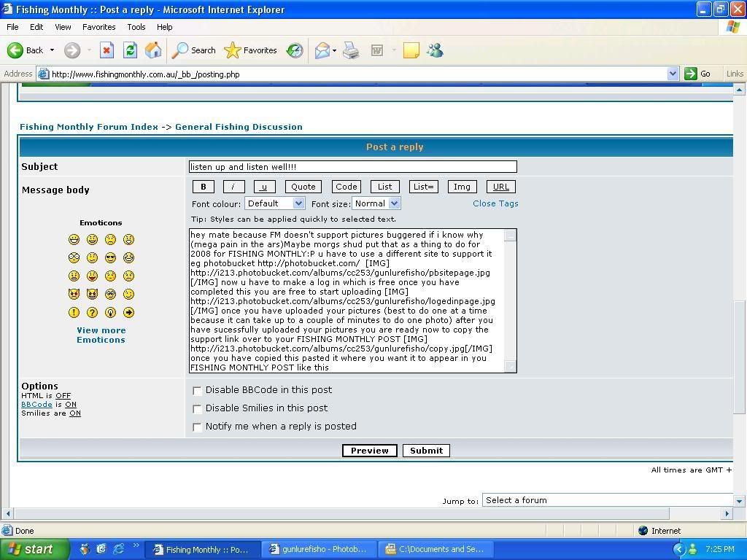747x560 pixels.
Task: Click the Close Tags link
Action: click(495, 203)
